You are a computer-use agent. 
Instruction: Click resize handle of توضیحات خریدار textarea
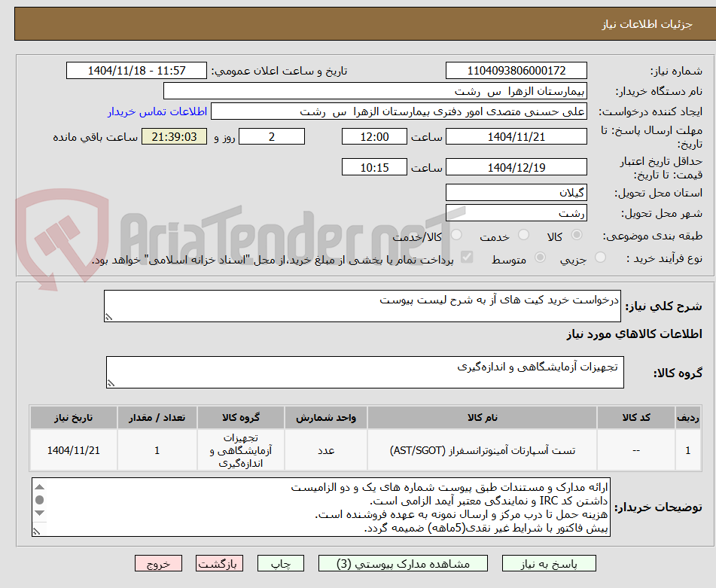coord(37,532)
